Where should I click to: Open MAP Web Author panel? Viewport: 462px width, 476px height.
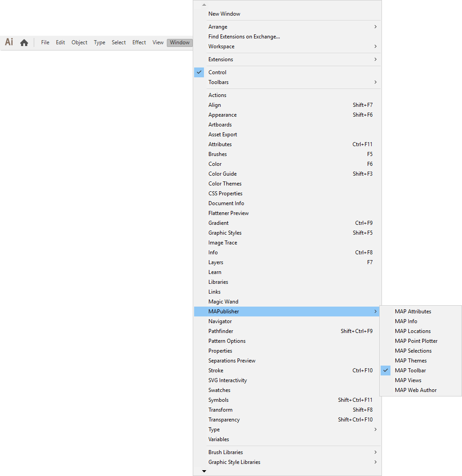point(421,390)
